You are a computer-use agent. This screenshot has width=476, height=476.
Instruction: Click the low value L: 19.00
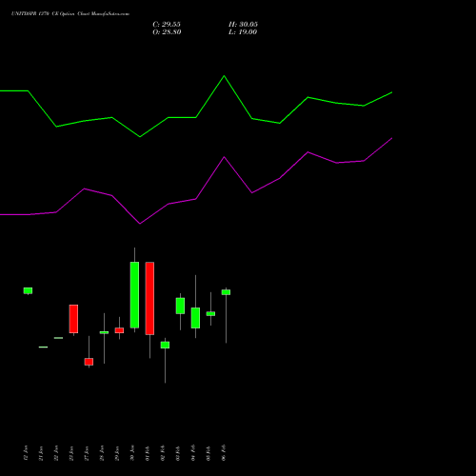(x=243, y=32)
